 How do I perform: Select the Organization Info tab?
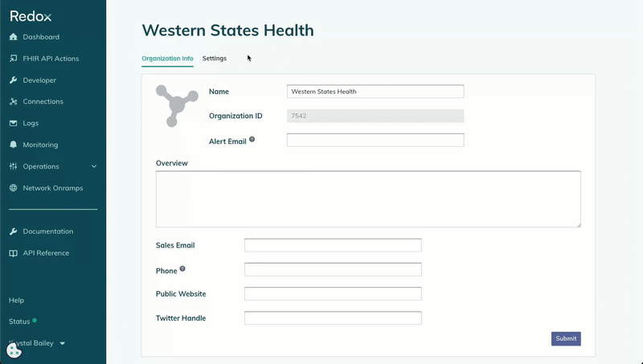(x=167, y=58)
